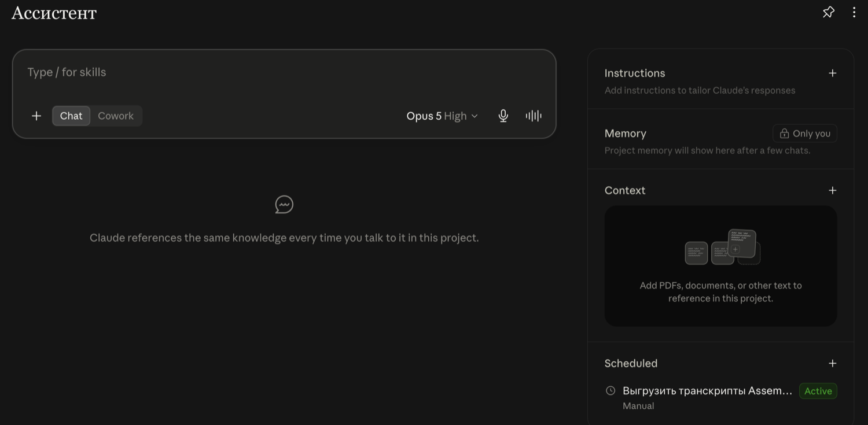Pin the project with the pin icon

pos(829,12)
